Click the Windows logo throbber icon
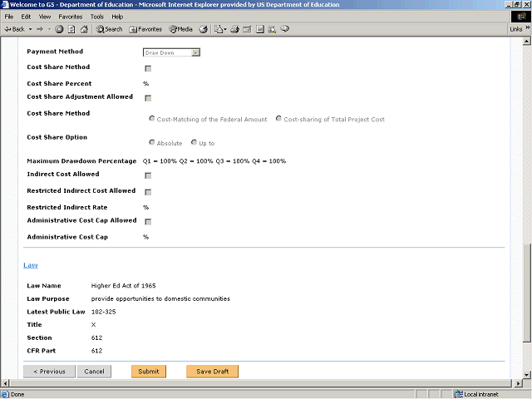 coord(521,17)
